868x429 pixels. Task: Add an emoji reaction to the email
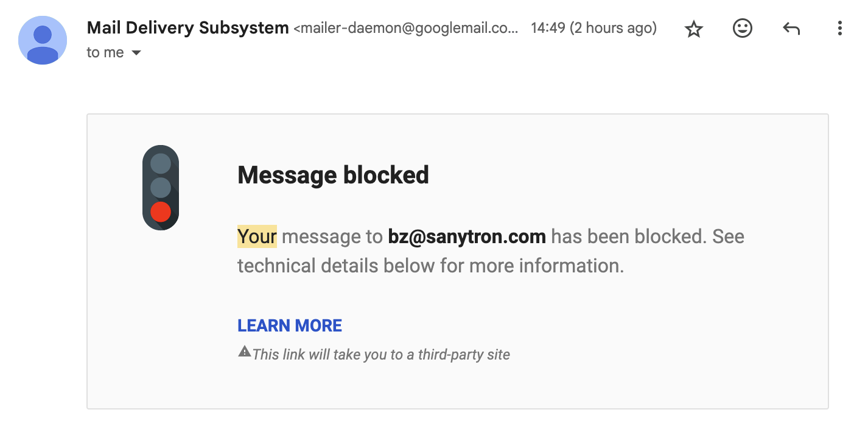click(x=742, y=28)
